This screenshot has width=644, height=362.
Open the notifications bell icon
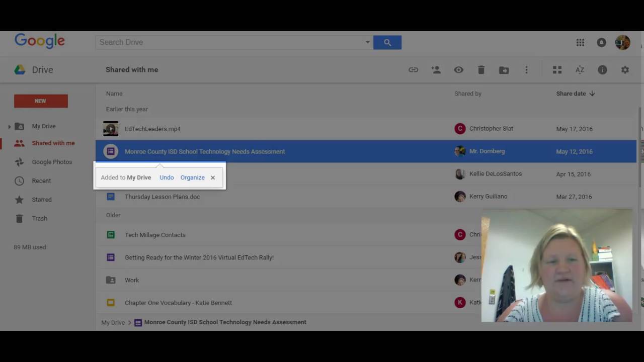pyautogui.click(x=601, y=43)
